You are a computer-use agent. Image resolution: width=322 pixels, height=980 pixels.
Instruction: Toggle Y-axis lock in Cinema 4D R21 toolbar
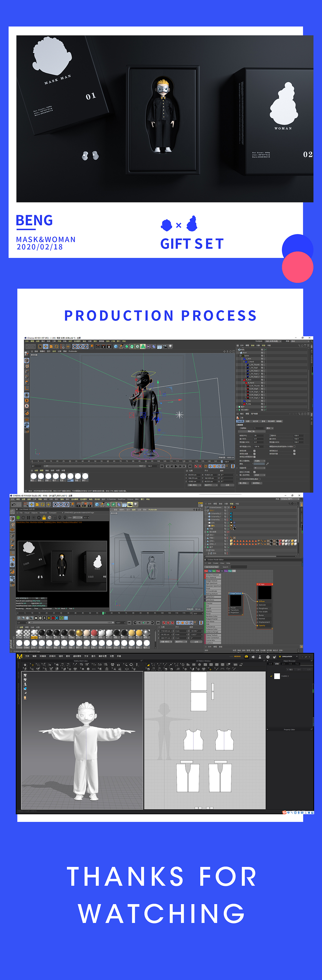coord(80,347)
